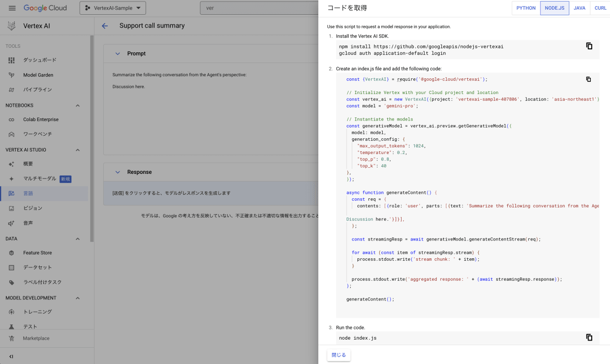Click the 'Support call summary' title

pyautogui.click(x=152, y=26)
